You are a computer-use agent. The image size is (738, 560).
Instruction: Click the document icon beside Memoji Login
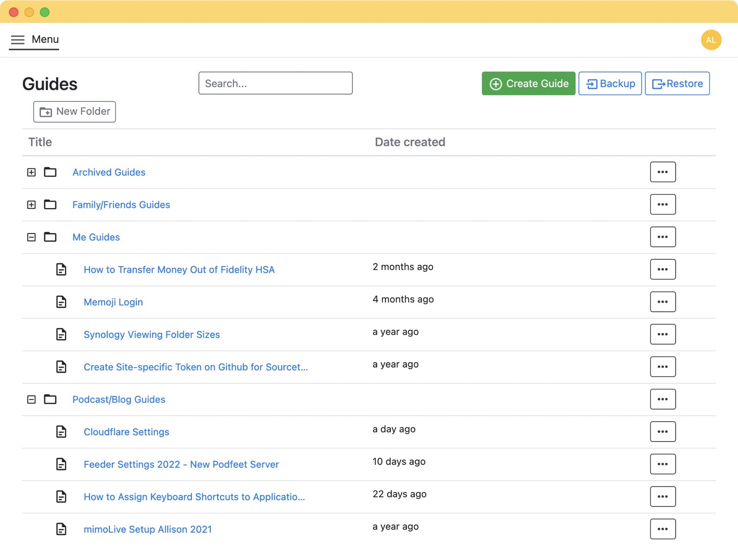point(61,302)
